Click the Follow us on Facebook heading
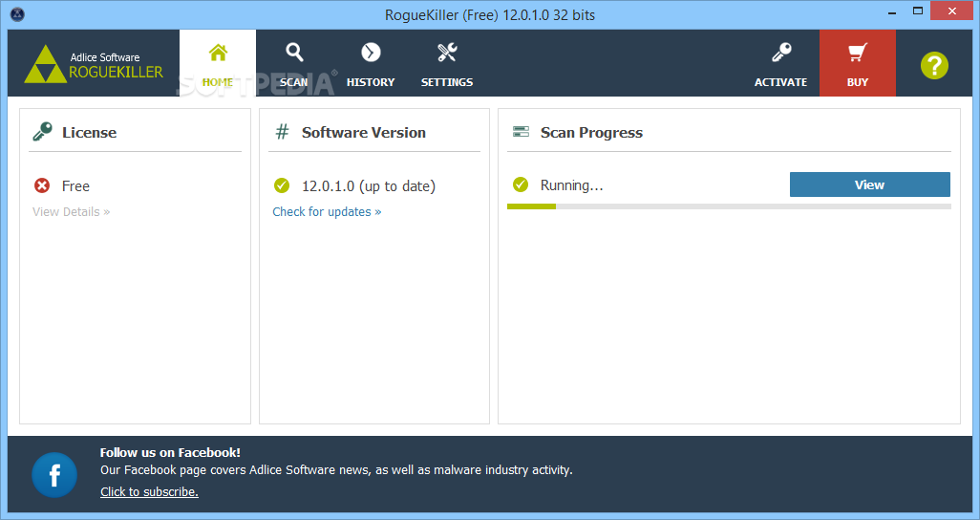This screenshot has height=520, width=980. (x=170, y=452)
